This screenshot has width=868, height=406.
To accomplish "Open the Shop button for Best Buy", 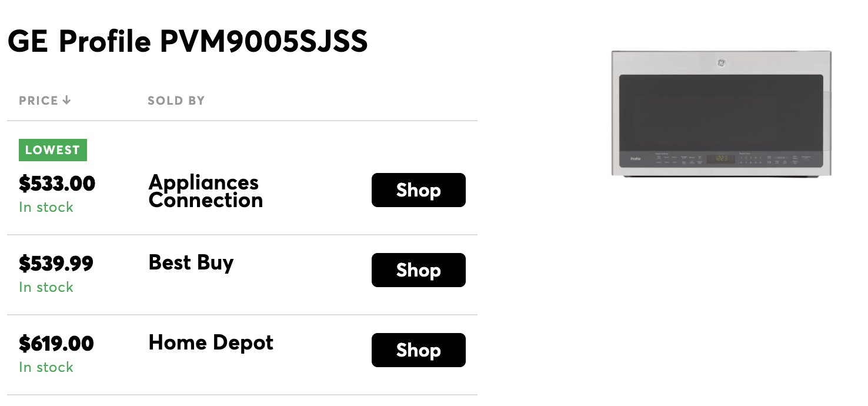I will [x=418, y=270].
